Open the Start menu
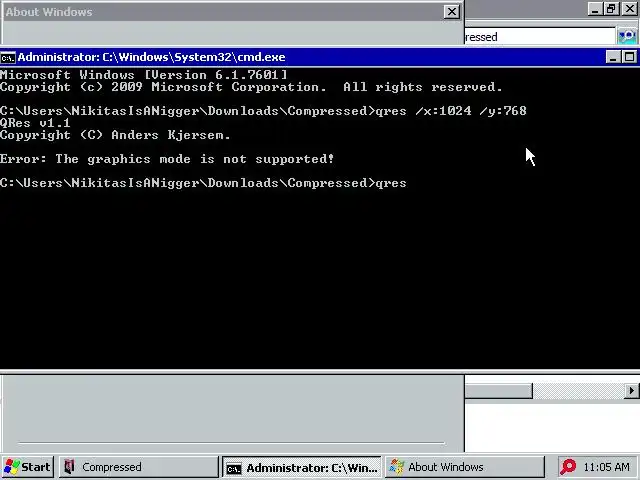The width and height of the screenshot is (640, 480). pyautogui.click(x=27, y=467)
